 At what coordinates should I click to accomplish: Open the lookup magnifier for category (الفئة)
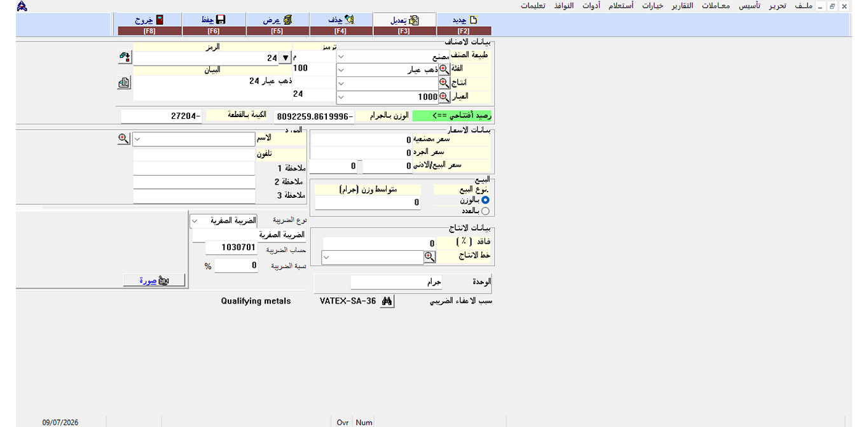[444, 69]
